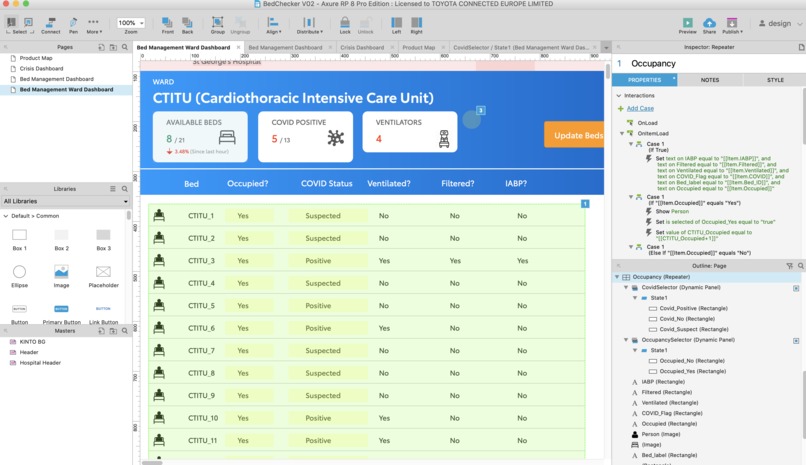Add a folder in Pages panel
Screen dimensions: 806x465
click(x=113, y=47)
